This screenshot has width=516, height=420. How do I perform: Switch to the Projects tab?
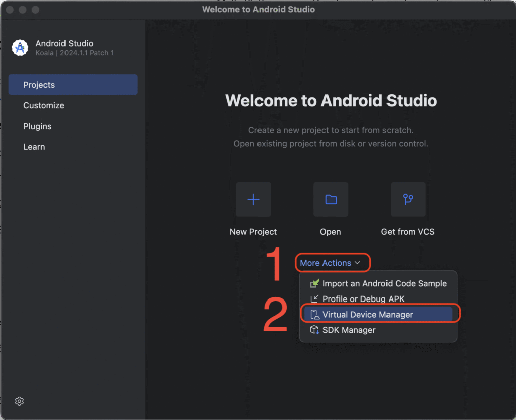73,85
